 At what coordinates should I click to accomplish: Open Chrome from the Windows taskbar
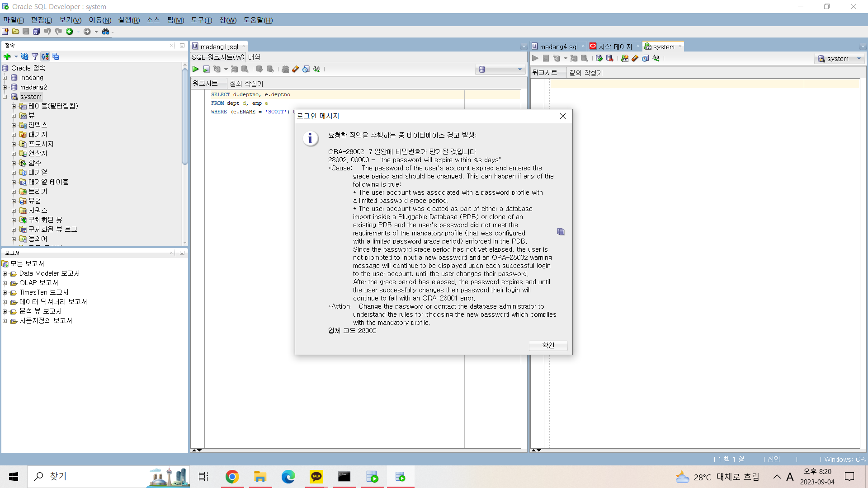pos(232,477)
